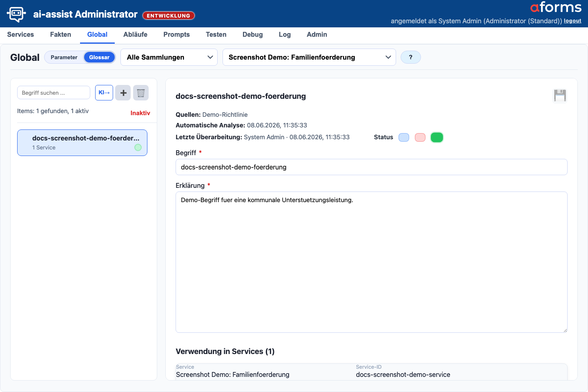The height and width of the screenshot is (392, 588).
Task: Open the Prompts tab
Action: pos(176,35)
